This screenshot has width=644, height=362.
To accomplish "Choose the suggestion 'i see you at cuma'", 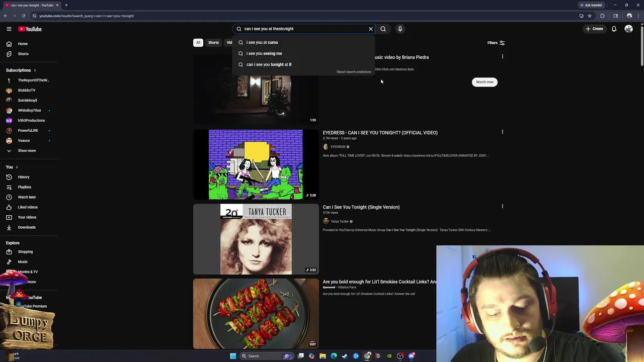I will 304,42.
